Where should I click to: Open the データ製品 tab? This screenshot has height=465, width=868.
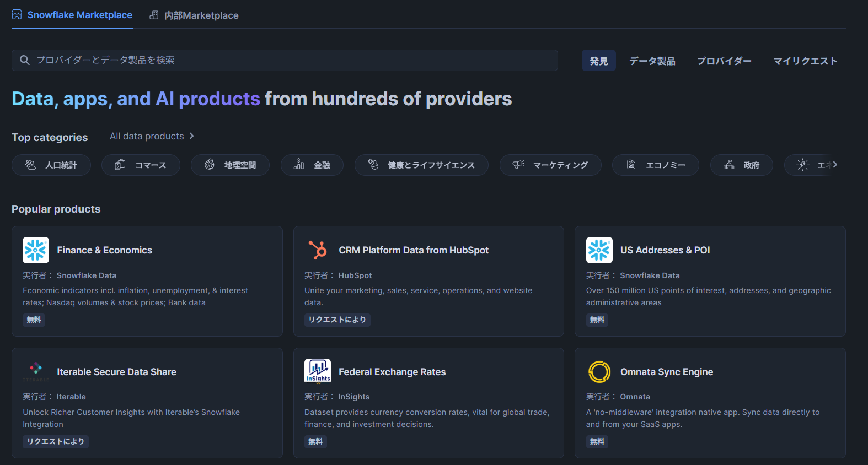point(652,61)
